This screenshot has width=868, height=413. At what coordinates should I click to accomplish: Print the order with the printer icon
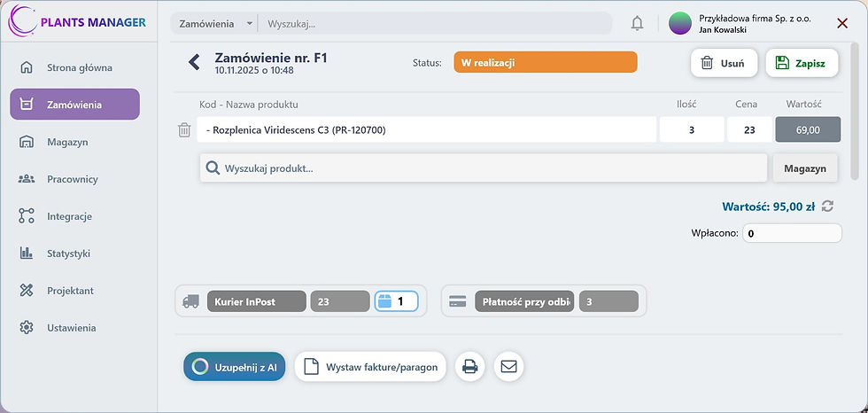click(470, 367)
